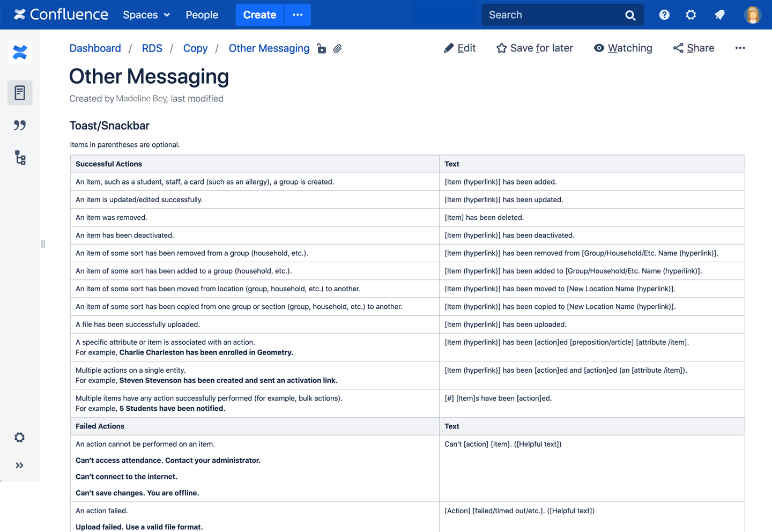Viewport: 772px width, 532px height.
Task: Click 'Items in parentheses are optional.' text
Action: tap(125, 145)
